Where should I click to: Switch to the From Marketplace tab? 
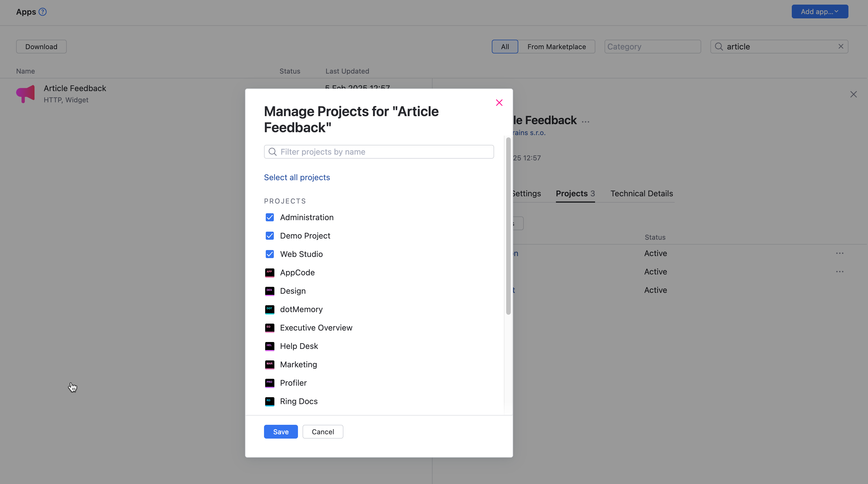coord(557,47)
